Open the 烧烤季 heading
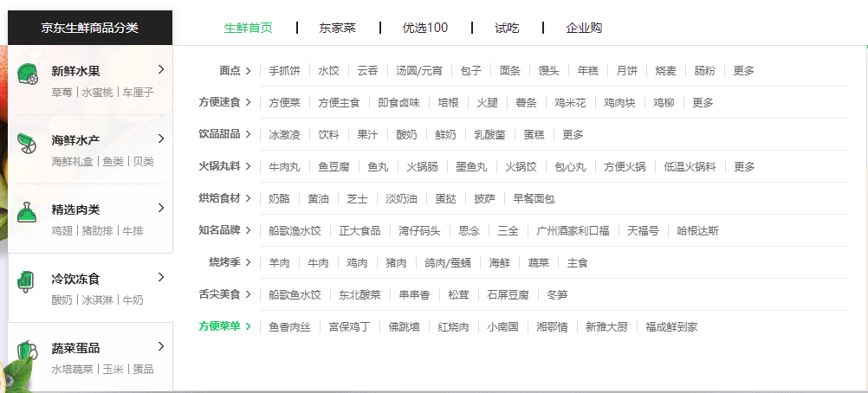This screenshot has width=868, height=393. coord(230,263)
